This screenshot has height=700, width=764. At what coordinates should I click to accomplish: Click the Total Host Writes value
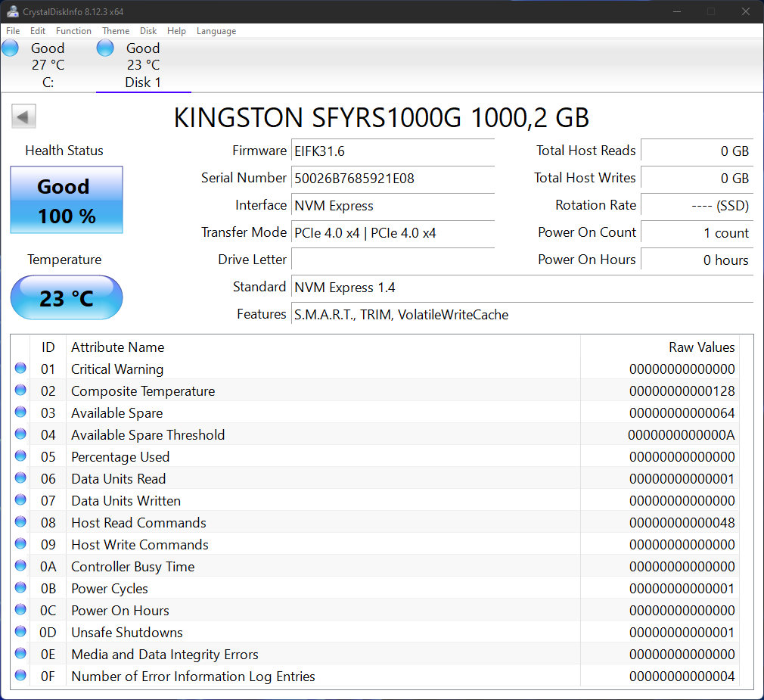point(697,179)
